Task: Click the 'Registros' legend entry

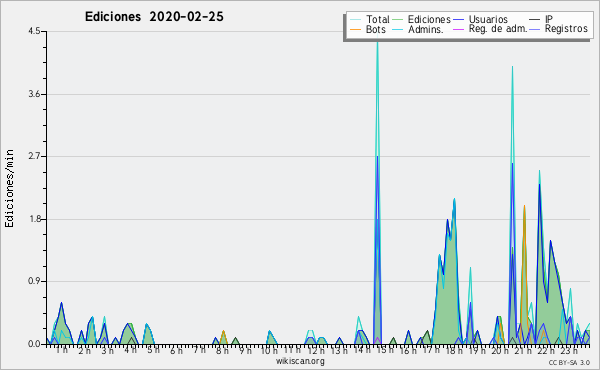Action: tap(566, 29)
